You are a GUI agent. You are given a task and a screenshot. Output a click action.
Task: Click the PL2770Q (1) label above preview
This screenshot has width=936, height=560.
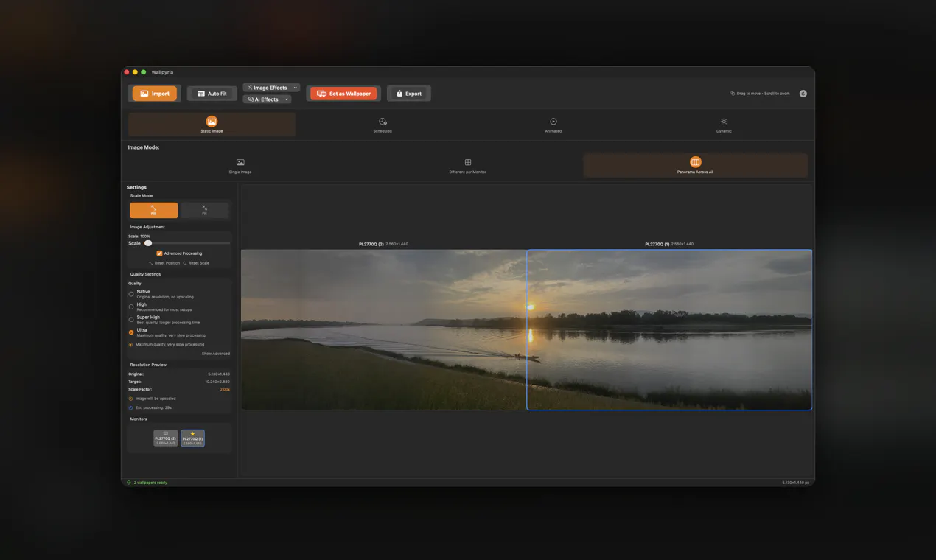click(657, 244)
